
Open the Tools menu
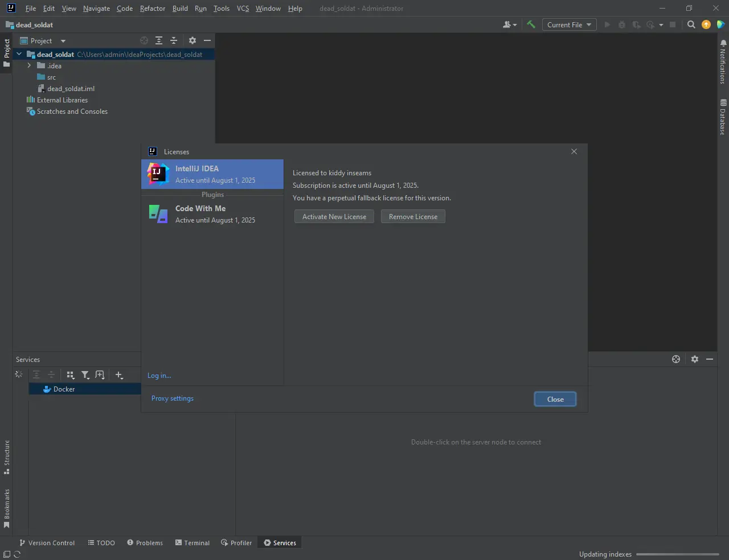click(x=222, y=9)
